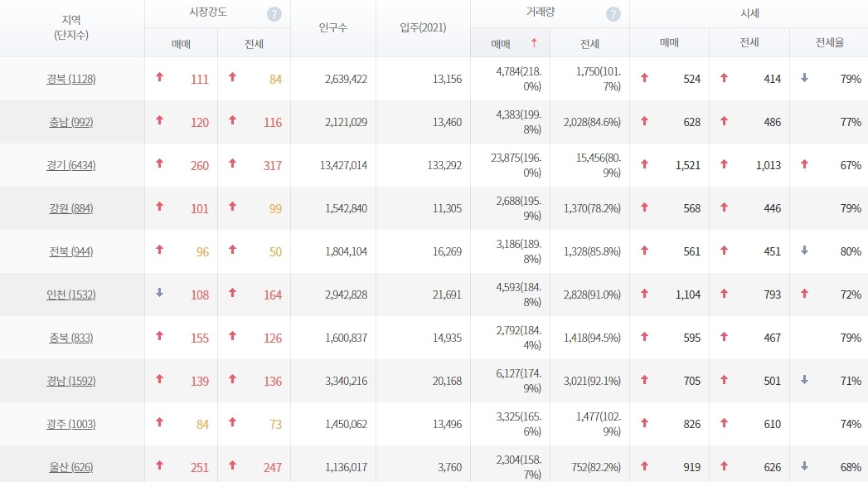Open 인천 (1532) region link
The image size is (868, 482).
(70, 295)
